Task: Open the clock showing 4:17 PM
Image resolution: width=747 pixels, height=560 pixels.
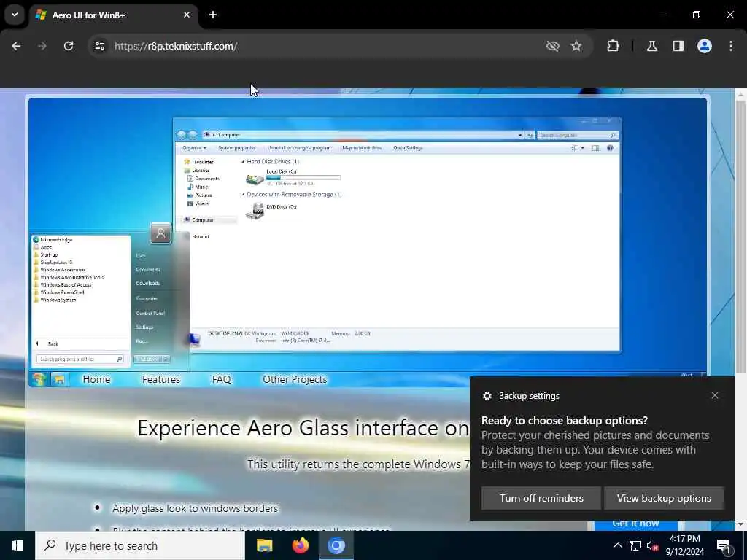Action: tap(684, 545)
